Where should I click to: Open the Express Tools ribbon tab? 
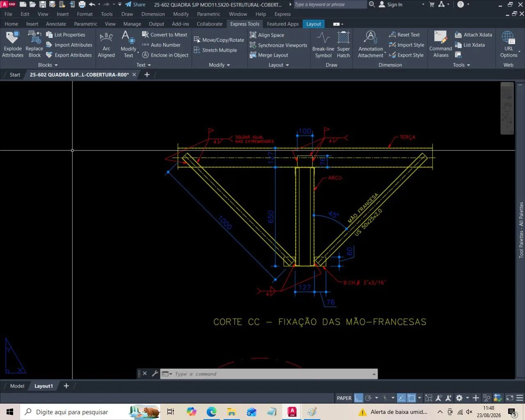245,24
